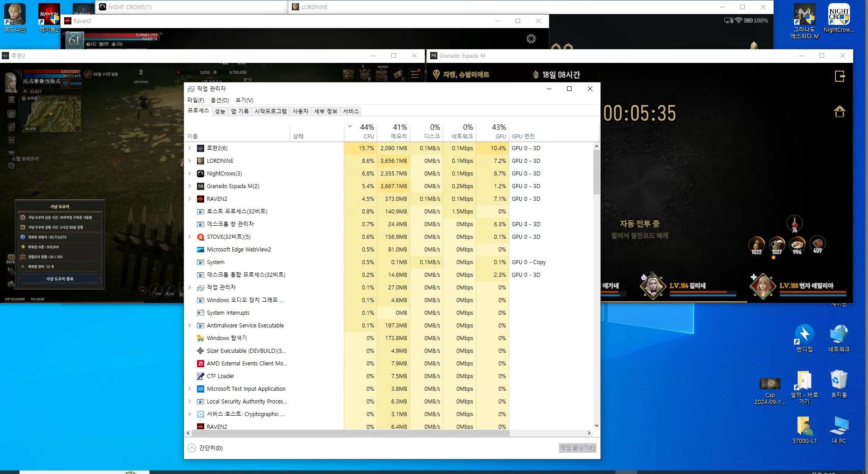Sort processes by CPU column
The width and height of the screenshot is (868, 474).
tap(361, 131)
